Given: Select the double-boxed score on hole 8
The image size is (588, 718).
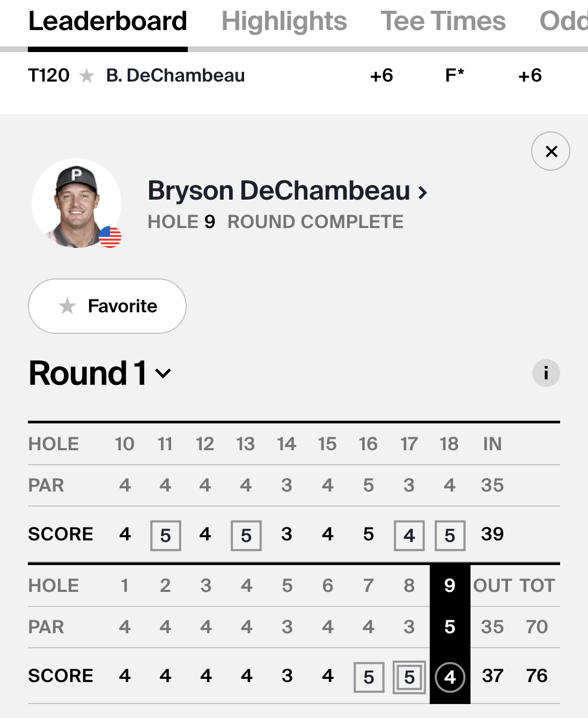Looking at the screenshot, I should (409, 677).
